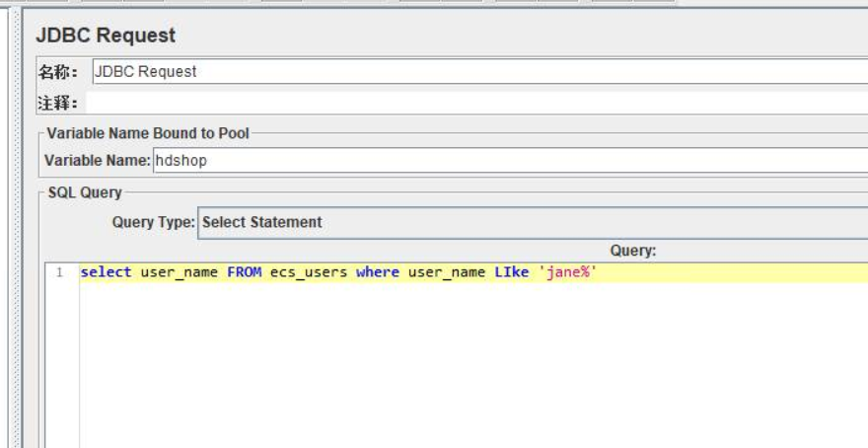Click the 'LIke' keyword in the query
Image resolution: width=868 pixels, height=448 pixels.
click(x=511, y=272)
